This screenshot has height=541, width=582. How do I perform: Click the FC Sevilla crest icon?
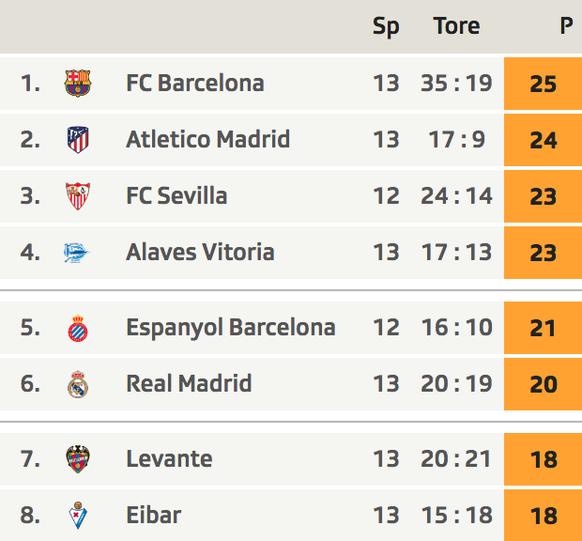tap(78, 196)
